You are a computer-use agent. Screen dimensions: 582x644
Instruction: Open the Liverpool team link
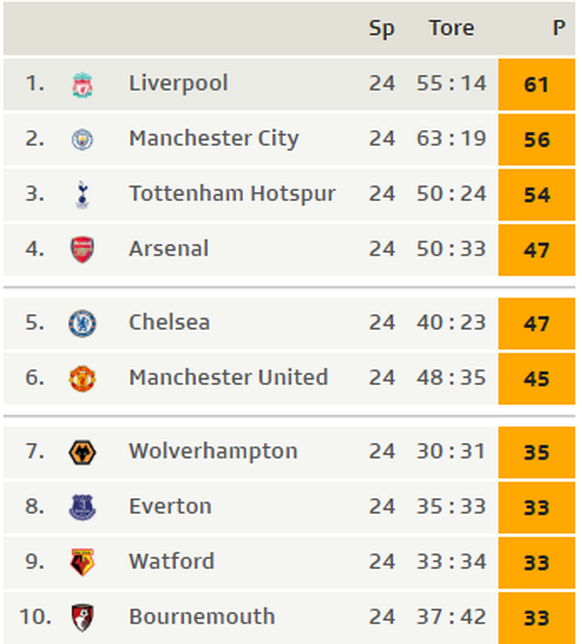[x=178, y=83]
